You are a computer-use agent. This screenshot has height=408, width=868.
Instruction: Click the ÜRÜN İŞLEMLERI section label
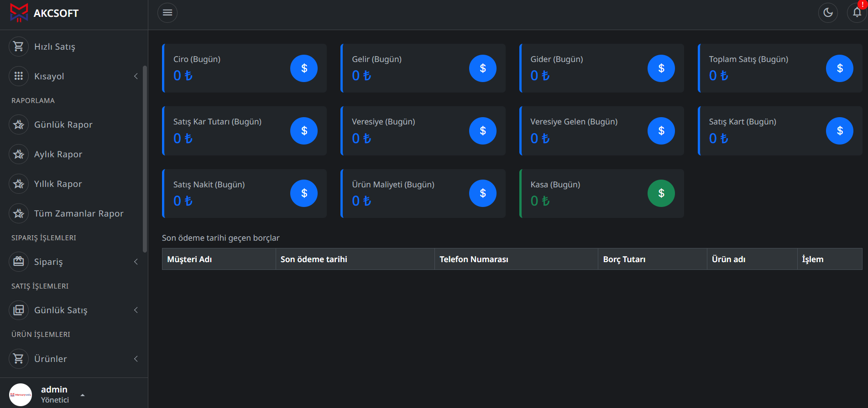pyautogui.click(x=41, y=334)
